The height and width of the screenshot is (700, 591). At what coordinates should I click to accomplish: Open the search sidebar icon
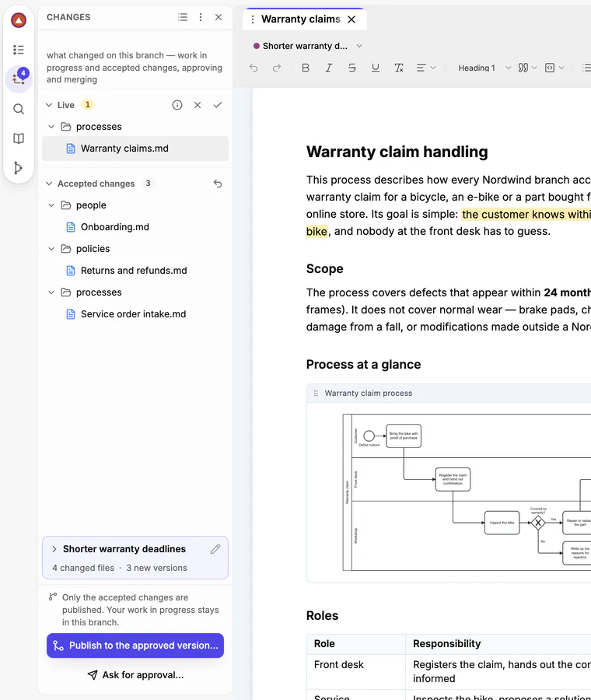(x=19, y=109)
